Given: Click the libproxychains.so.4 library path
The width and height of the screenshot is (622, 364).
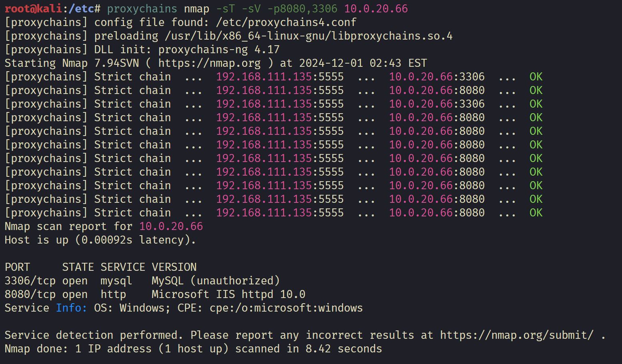Looking at the screenshot, I should coord(309,36).
